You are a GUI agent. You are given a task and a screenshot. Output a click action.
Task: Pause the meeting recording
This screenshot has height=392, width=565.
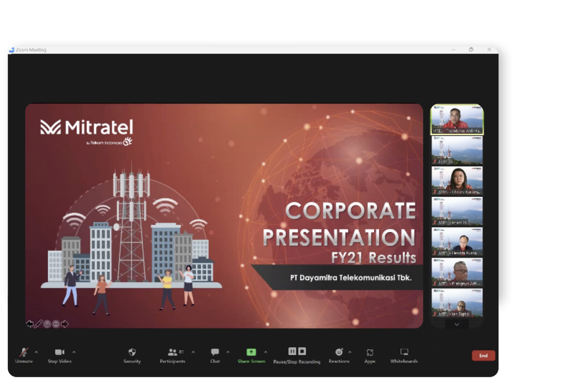click(292, 351)
